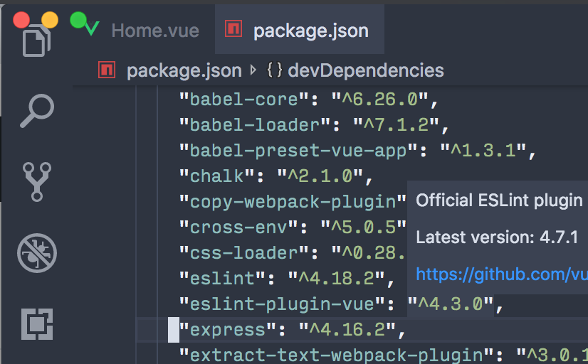The image size is (588, 364).
Task: Click "Latest version: 4.7.1" in tooltip
Action: tap(497, 237)
